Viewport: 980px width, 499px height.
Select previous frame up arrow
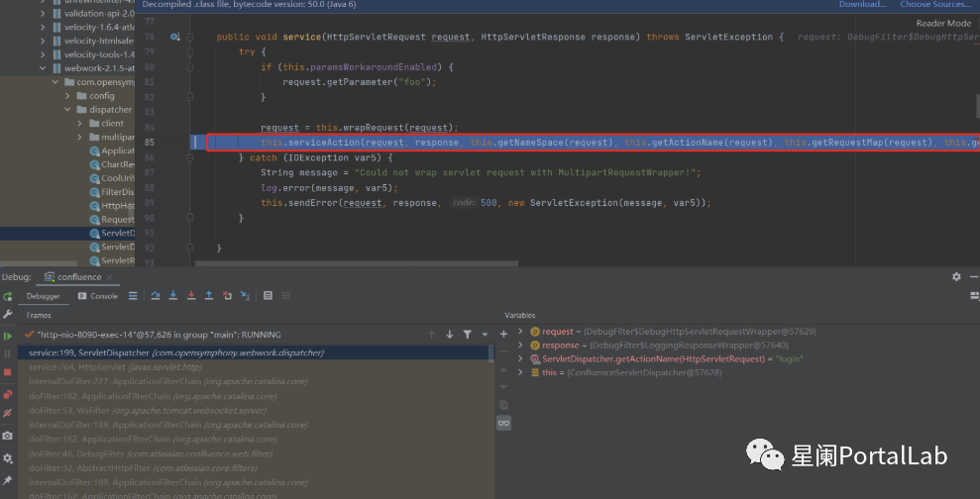tap(431, 335)
